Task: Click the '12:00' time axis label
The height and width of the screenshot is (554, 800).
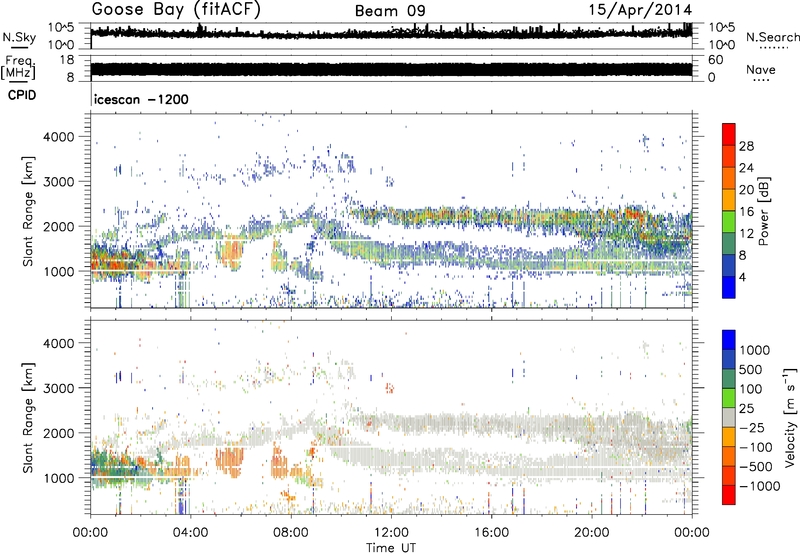Action: [391, 533]
